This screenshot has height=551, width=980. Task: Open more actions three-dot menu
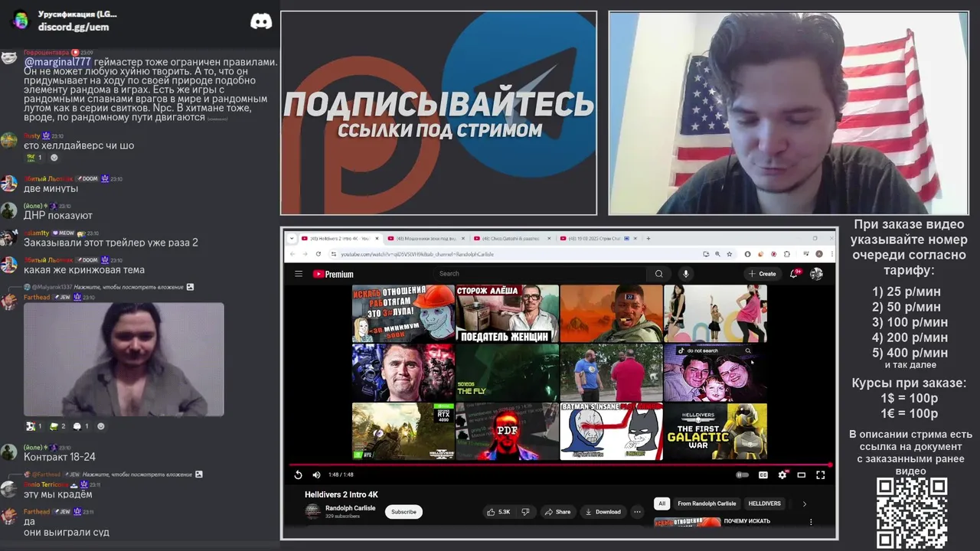coord(637,511)
